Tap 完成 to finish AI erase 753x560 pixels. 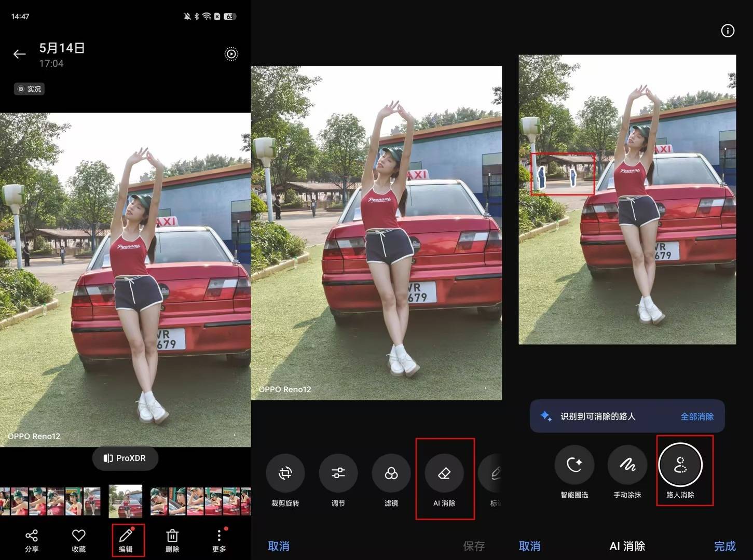[x=724, y=546]
